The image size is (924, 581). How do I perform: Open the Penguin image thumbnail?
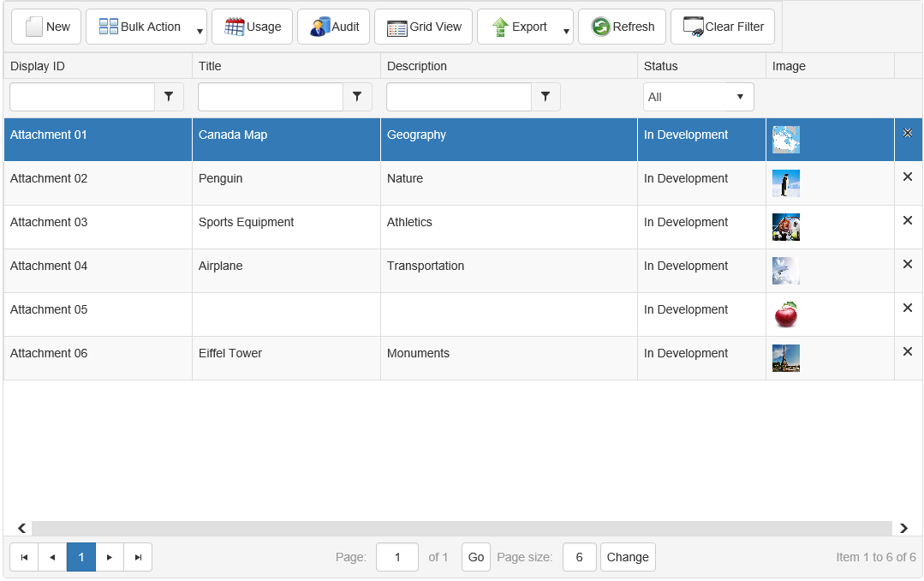785,183
